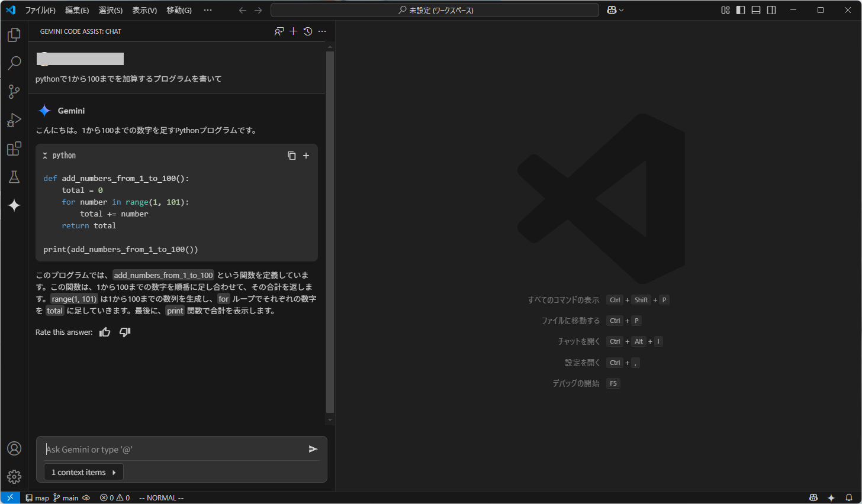862x504 pixels.
Task: Start a new Gemini chat
Action: (293, 31)
